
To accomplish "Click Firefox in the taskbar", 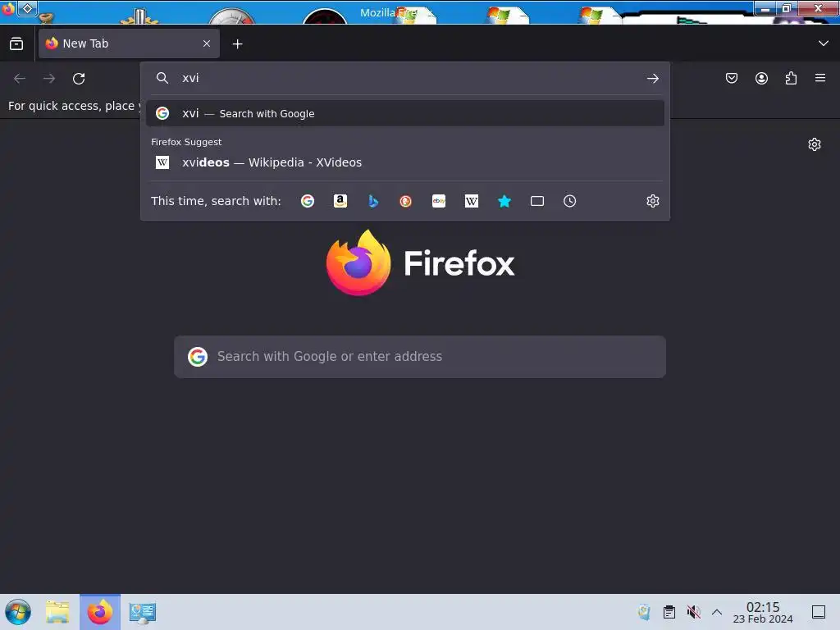I will coord(100,612).
